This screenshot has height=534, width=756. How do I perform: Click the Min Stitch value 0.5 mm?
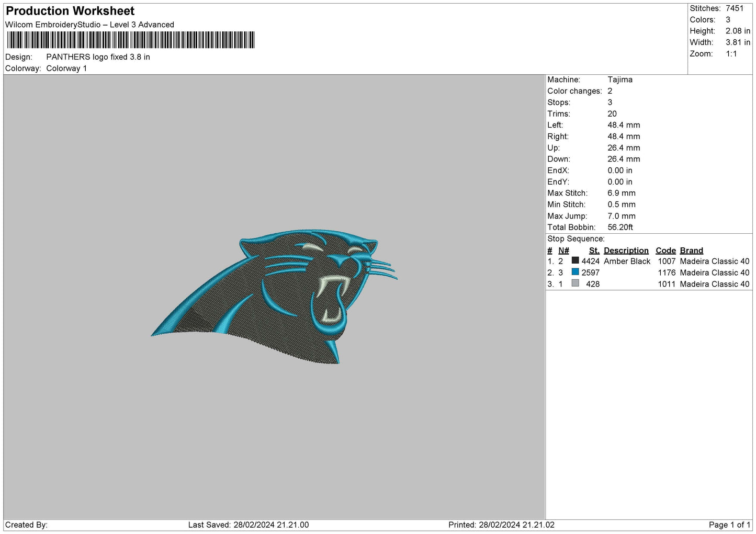(622, 204)
